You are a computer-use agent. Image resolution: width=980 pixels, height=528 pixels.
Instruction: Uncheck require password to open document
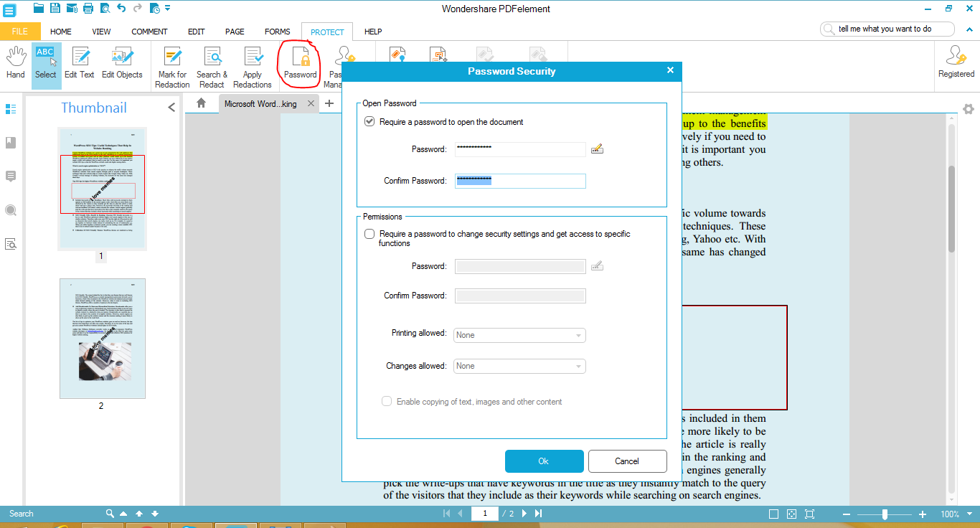pyautogui.click(x=369, y=122)
